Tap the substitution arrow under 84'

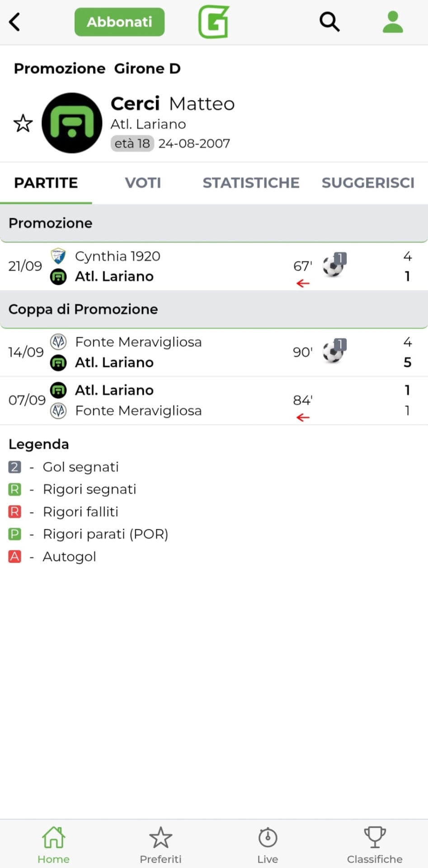point(303,417)
